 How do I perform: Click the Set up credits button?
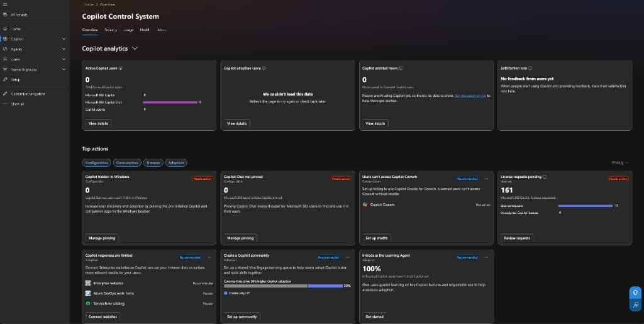(376, 238)
